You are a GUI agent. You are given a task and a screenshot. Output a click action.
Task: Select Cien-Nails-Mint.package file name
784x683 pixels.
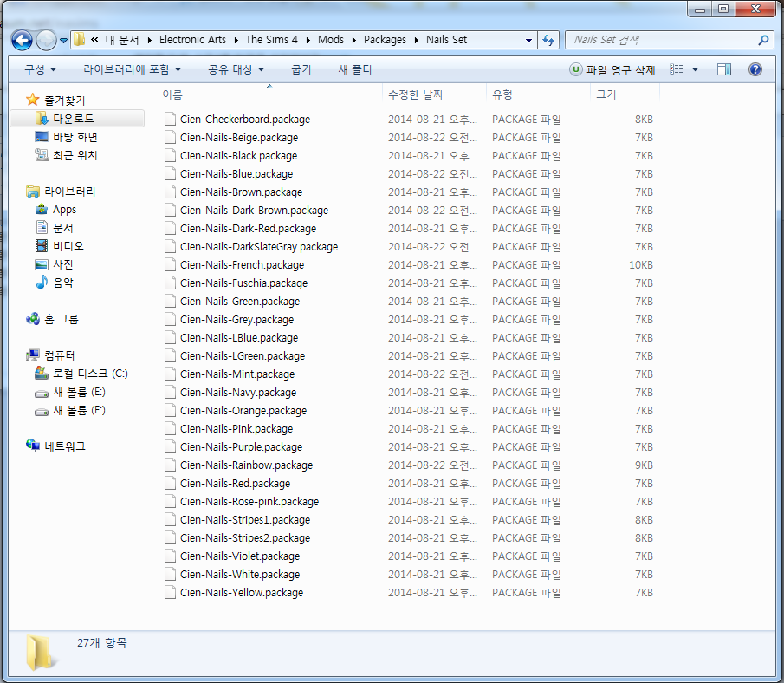[x=237, y=374]
